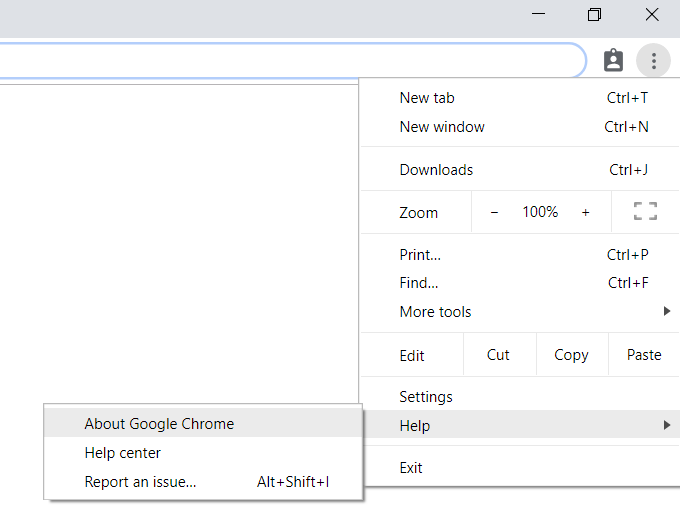Toggle fullscreen mode icon in Zoom row
Viewport: 680px width, 516px height.
coord(645,212)
